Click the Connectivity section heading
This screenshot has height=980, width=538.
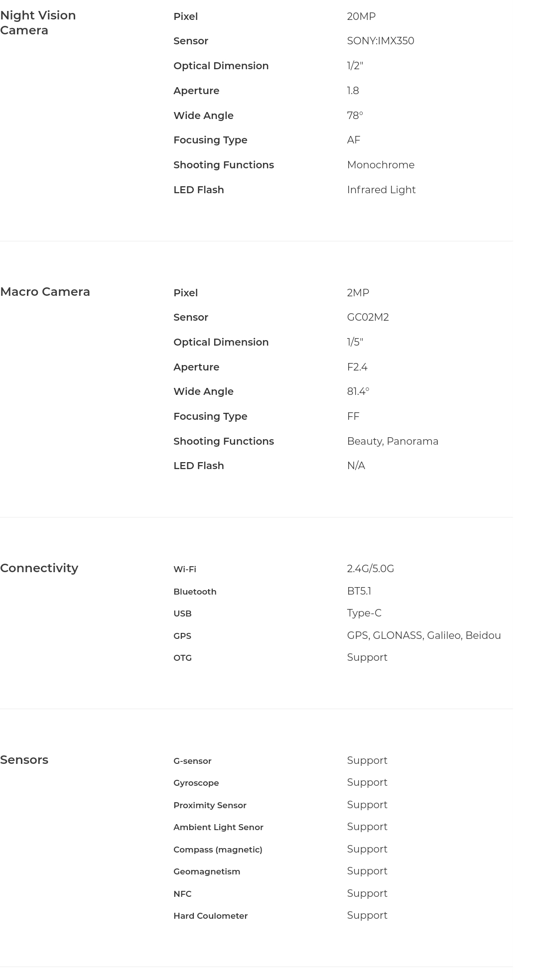[x=39, y=568]
